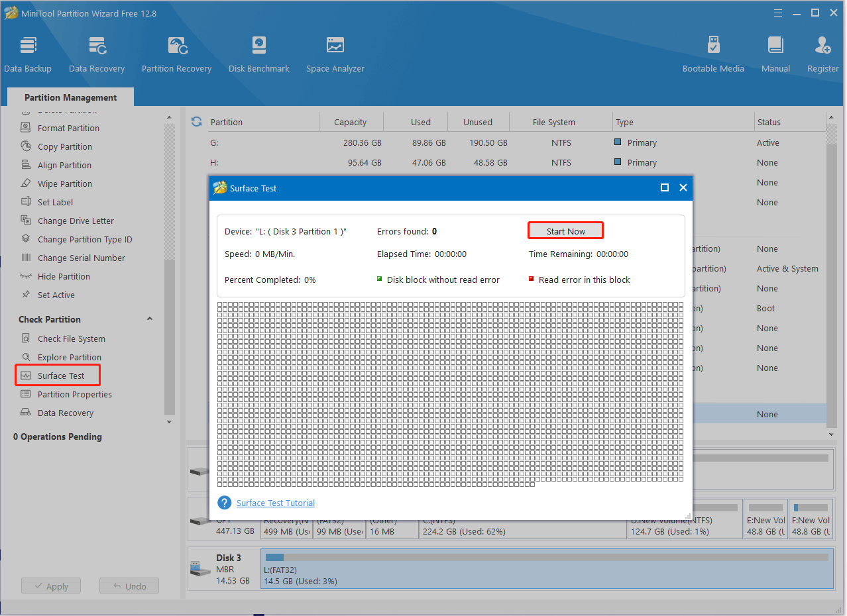Open the Disk Benchmark tool

click(x=259, y=54)
